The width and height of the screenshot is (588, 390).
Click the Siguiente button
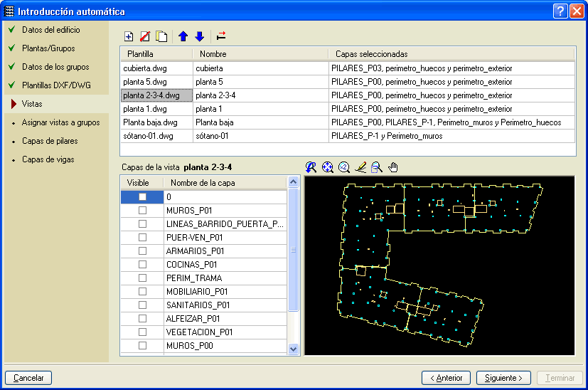[503, 378]
